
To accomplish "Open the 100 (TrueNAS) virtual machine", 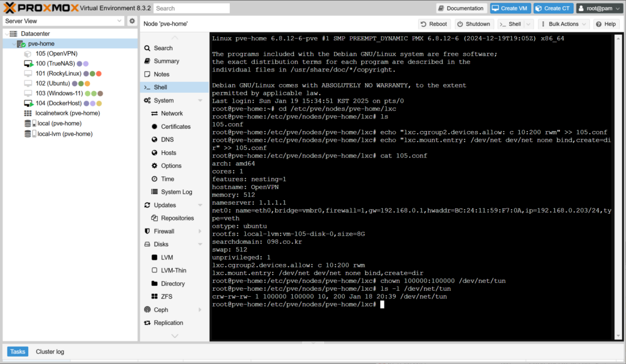I will pos(54,64).
